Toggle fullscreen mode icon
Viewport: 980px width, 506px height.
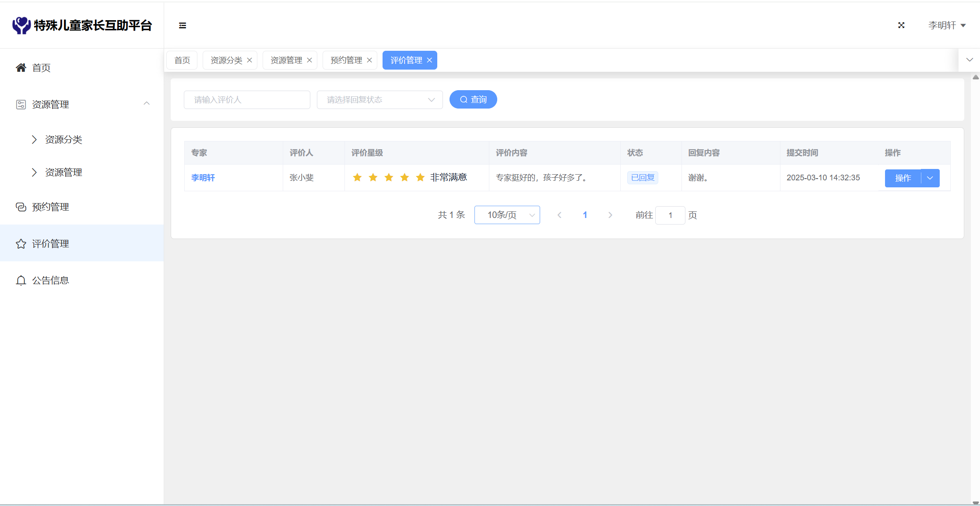[901, 25]
